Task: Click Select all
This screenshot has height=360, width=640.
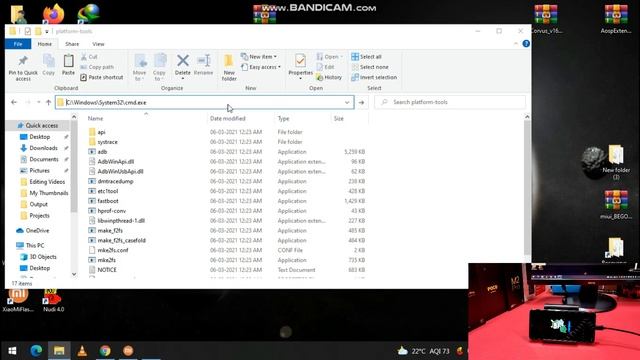Action: [367, 57]
